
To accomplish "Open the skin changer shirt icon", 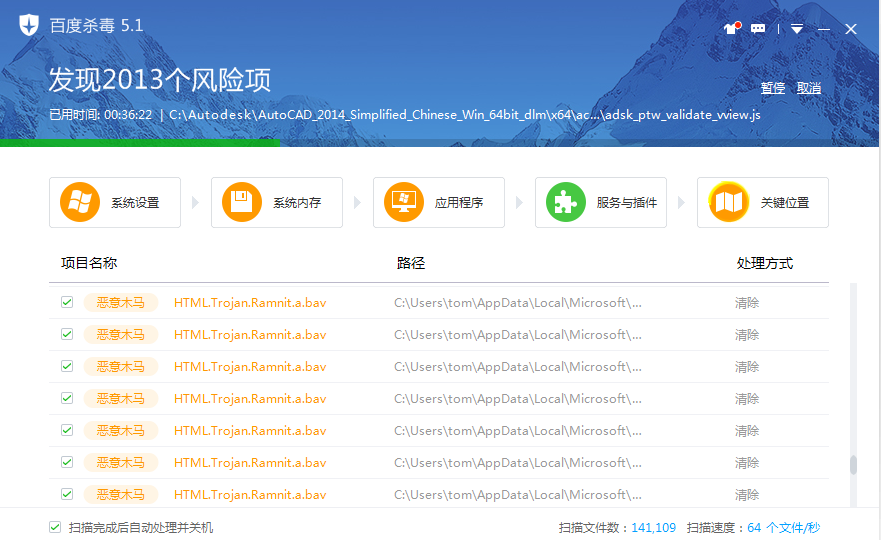I will (x=732, y=28).
